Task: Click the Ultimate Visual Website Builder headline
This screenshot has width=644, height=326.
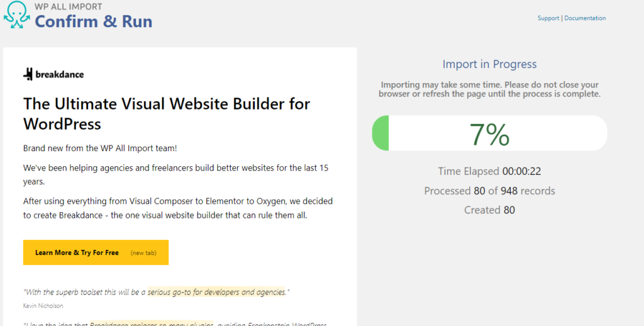Action: [167, 113]
